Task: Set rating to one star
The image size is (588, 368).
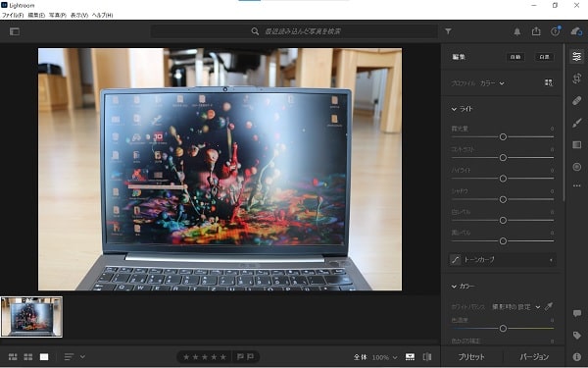Action: click(x=186, y=357)
